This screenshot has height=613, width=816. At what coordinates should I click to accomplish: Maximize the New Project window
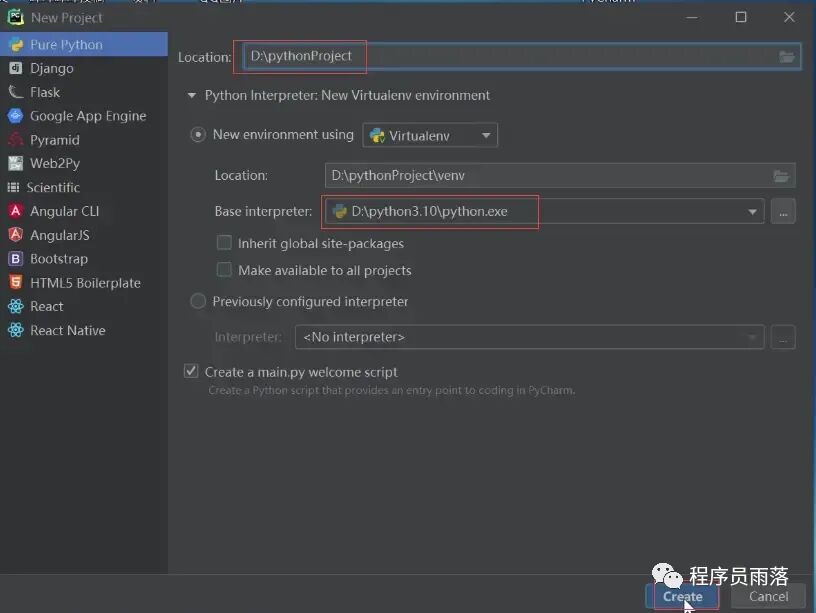coord(741,17)
